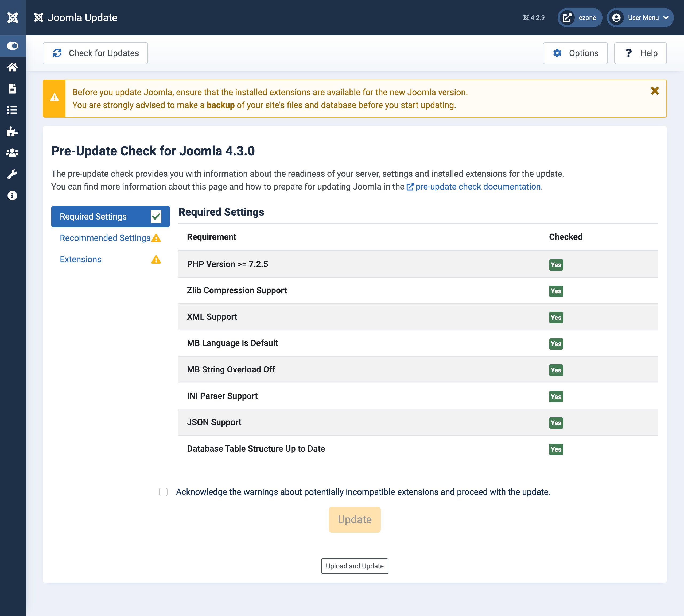Open the ezone site preview link

(x=580, y=18)
